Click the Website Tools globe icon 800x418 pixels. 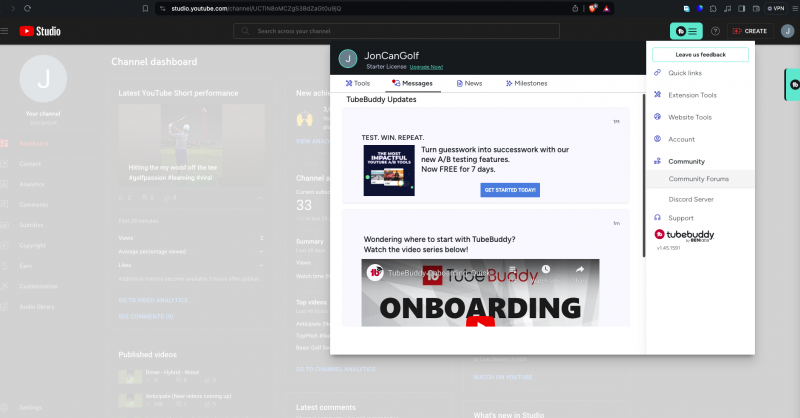point(658,117)
